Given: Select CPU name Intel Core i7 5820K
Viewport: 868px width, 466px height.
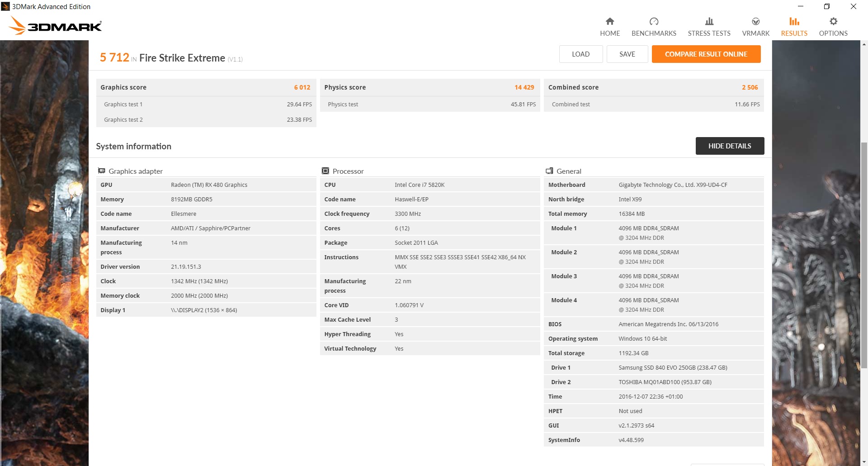Looking at the screenshot, I should 420,185.
